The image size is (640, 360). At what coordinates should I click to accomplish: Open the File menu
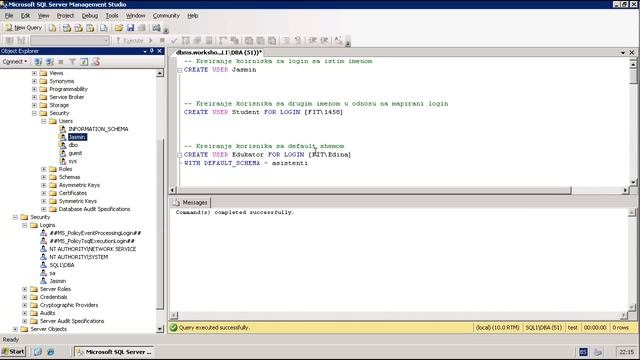[9, 16]
